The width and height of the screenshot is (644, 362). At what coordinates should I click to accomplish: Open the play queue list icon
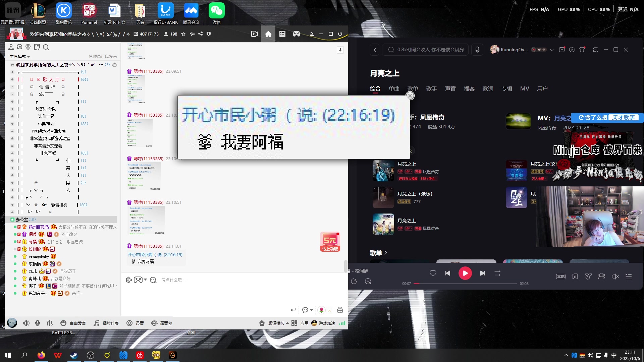(629, 277)
